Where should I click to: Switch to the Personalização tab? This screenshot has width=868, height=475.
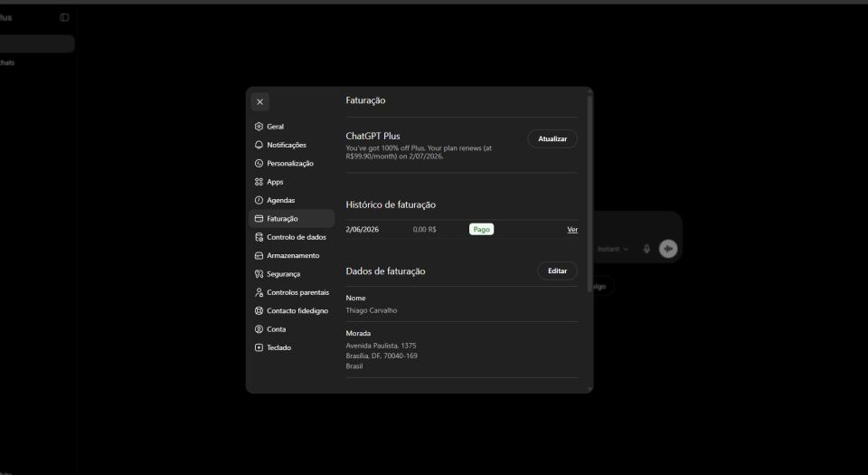[292, 164]
